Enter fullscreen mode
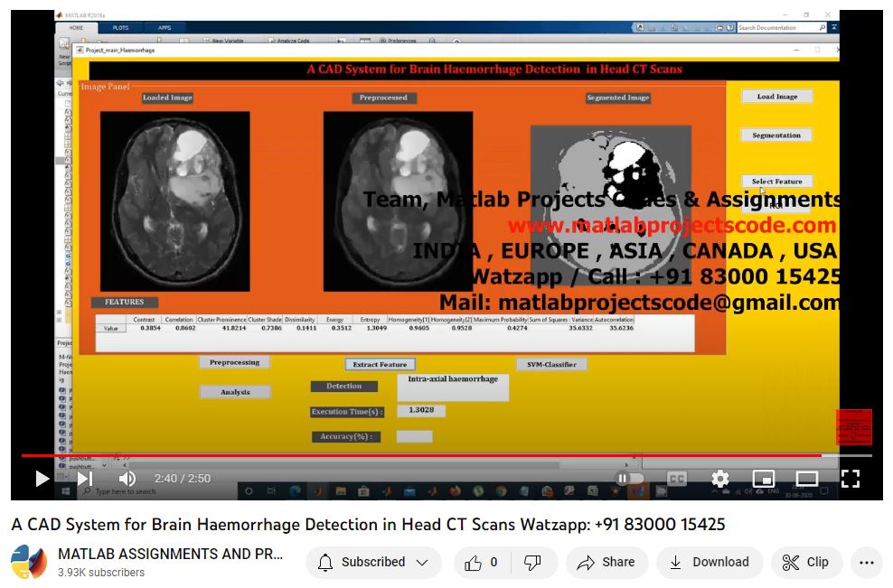Image resolution: width=893 pixels, height=588 pixels. [x=850, y=479]
